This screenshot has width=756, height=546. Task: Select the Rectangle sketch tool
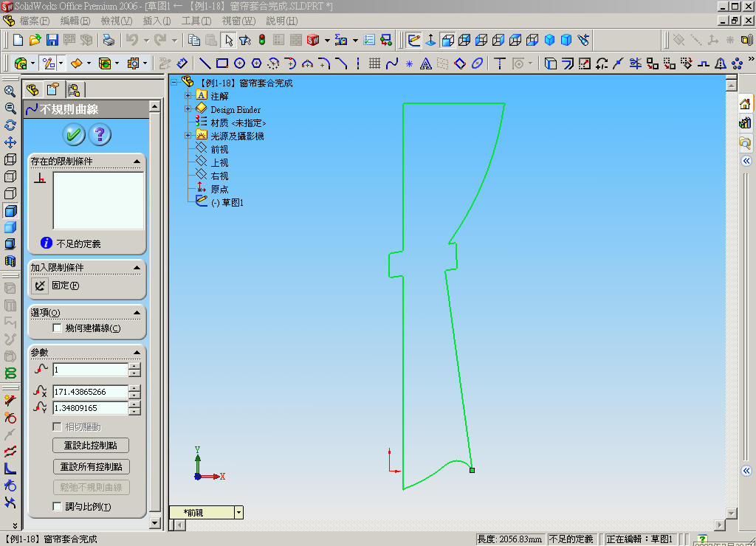point(222,63)
